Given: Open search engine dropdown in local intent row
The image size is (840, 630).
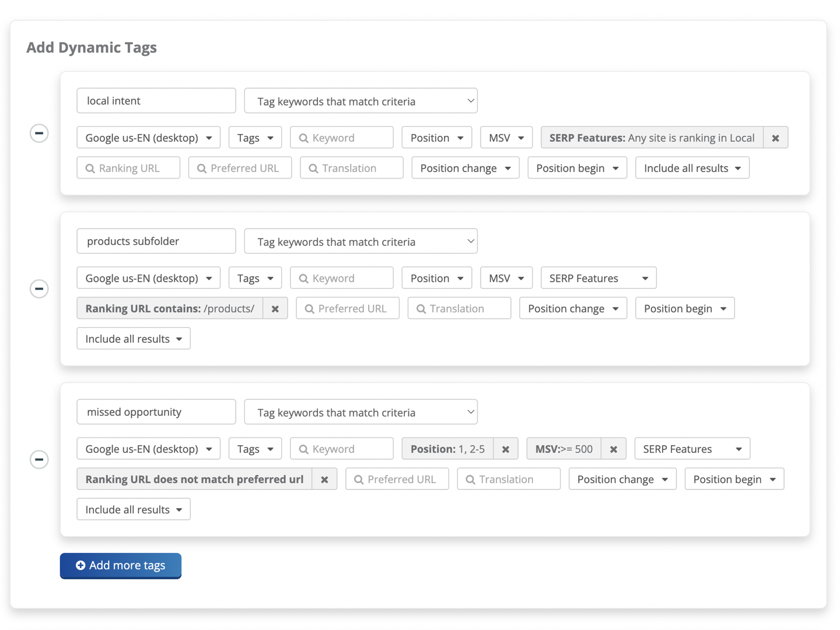Looking at the screenshot, I should 149,138.
